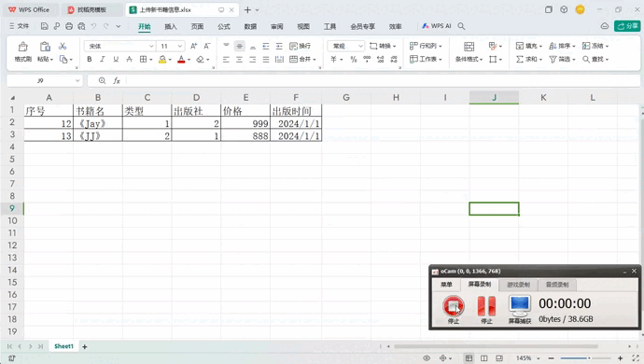Click the green 分享 (Share) button

click(627, 26)
